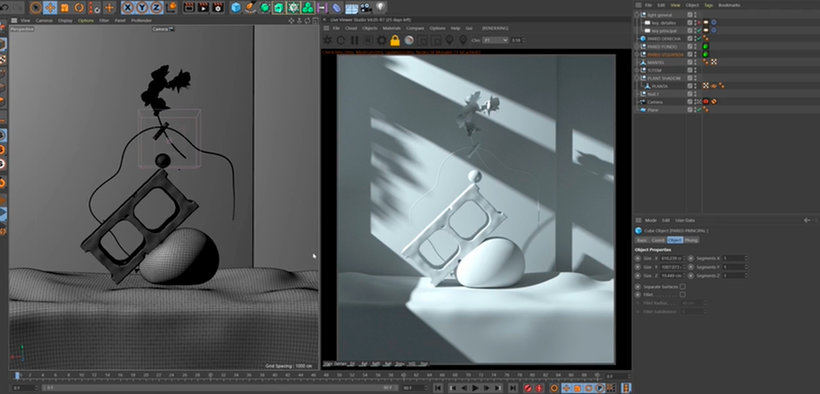This screenshot has width=820, height=394.
Task: Open viewport Filter menu
Action: click(x=104, y=20)
